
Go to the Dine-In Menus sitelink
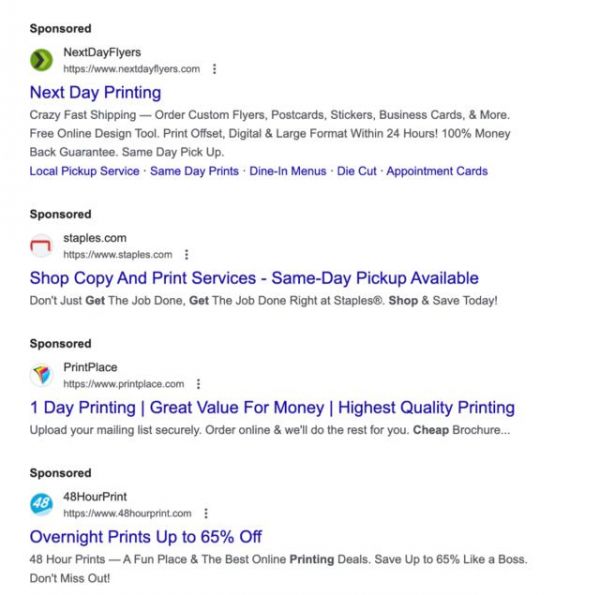click(x=288, y=171)
